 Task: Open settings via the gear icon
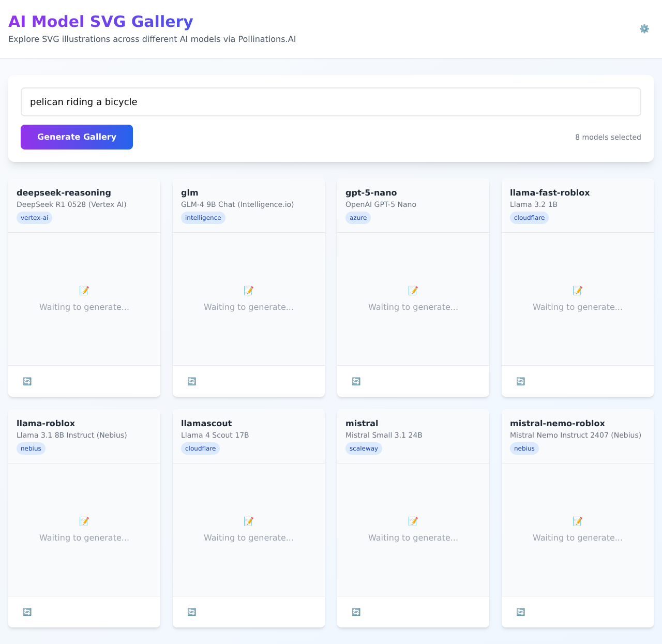(644, 29)
